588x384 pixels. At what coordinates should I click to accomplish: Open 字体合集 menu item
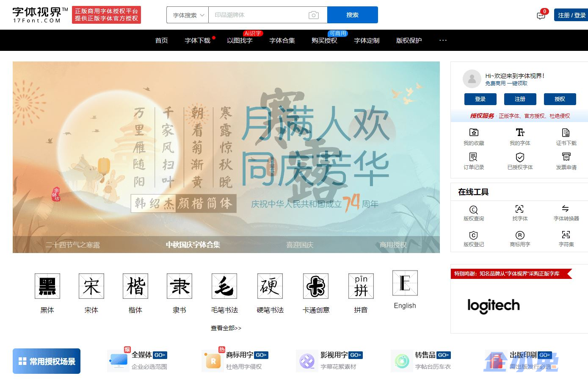282,41
